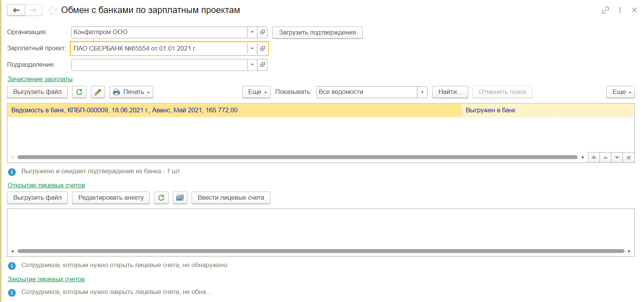
Task: Expand the Зарплатный проект dropdown
Action: 252,49
